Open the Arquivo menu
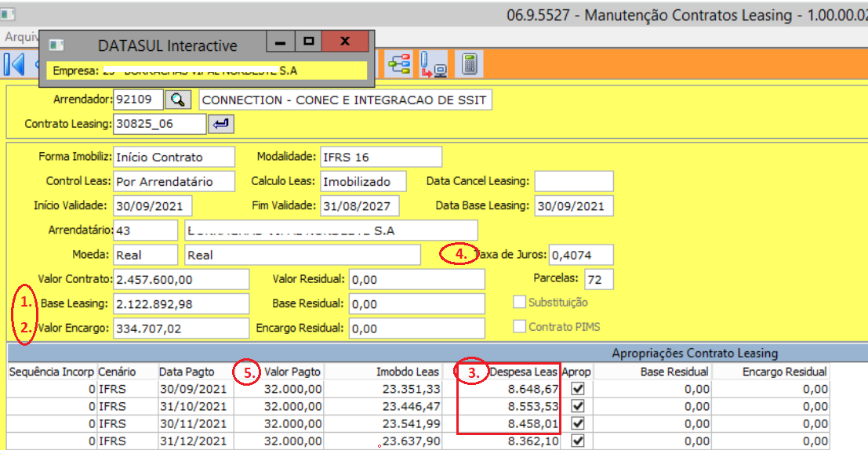Image resolution: width=868 pixels, height=450 pixels. pos(22,37)
